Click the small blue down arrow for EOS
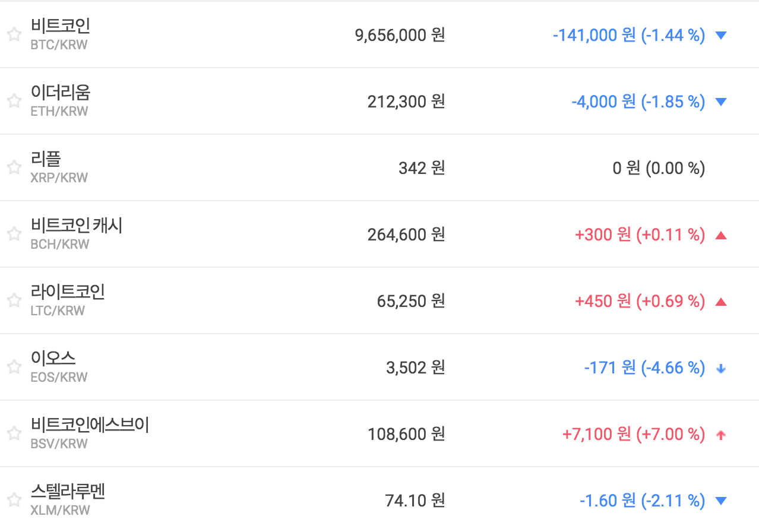The width and height of the screenshot is (759, 532). (x=721, y=368)
